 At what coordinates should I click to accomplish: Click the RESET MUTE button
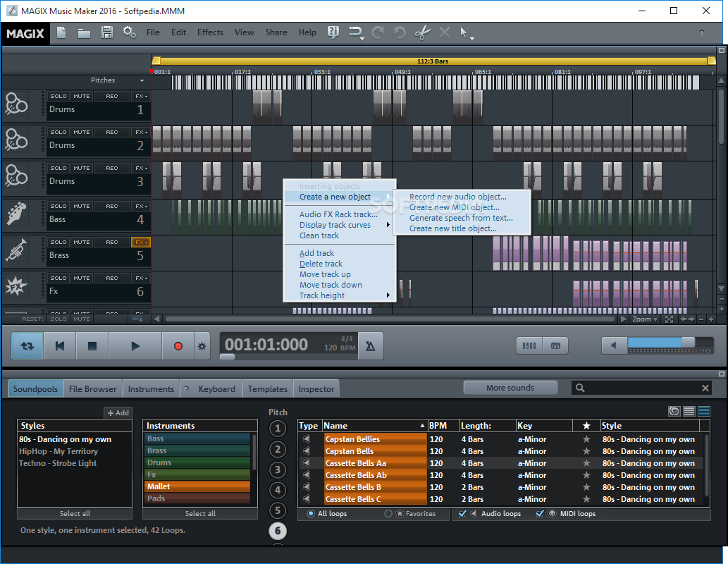click(82, 319)
